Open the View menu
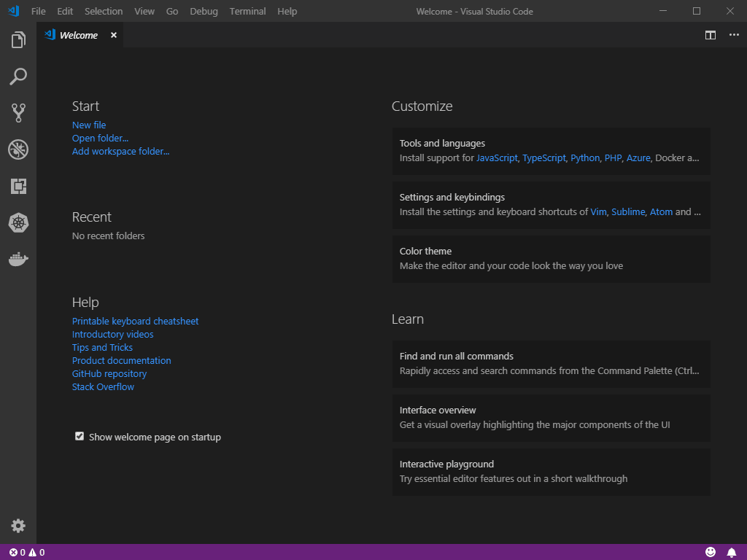Image resolution: width=747 pixels, height=560 pixels. 144,11
